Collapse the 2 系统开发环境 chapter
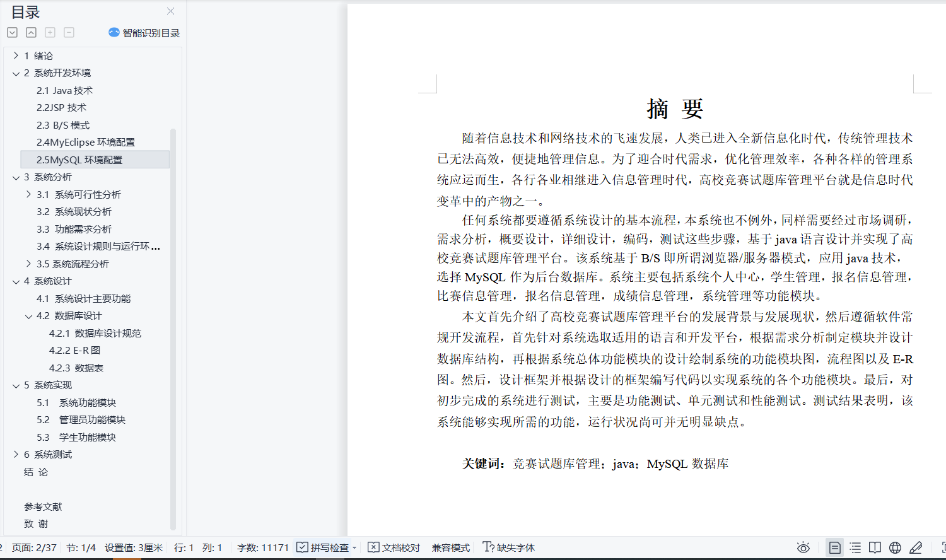Image resolution: width=946 pixels, height=560 pixels. tap(16, 73)
